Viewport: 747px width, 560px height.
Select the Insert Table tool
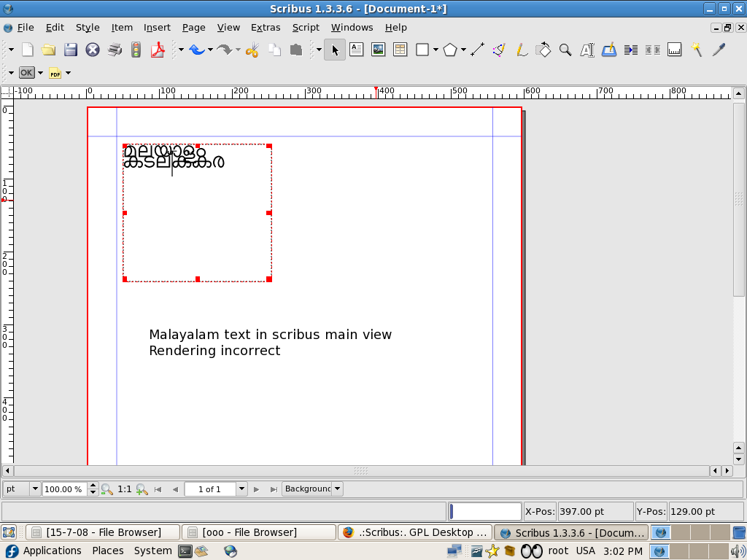[x=400, y=50]
